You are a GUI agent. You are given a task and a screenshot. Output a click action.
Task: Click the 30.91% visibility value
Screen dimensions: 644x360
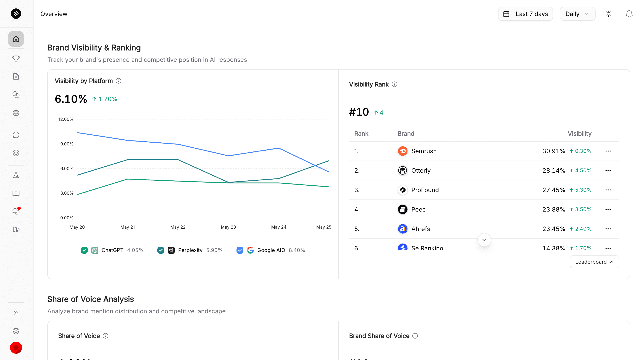(x=554, y=151)
